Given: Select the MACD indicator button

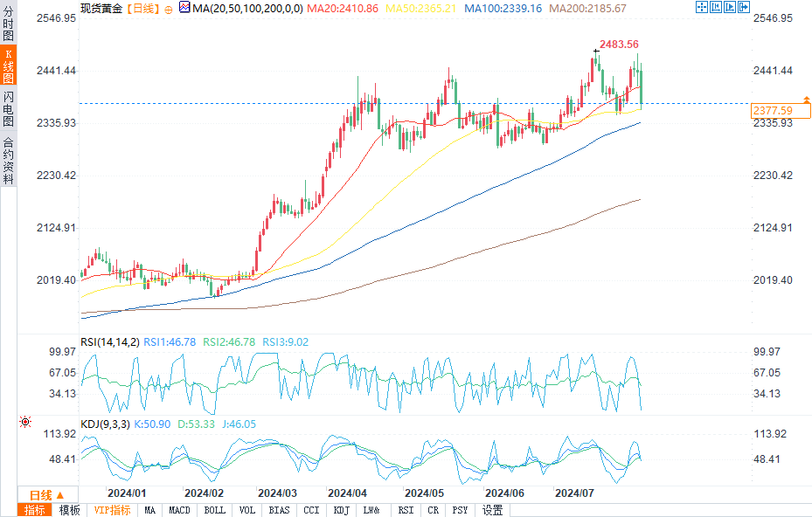Looking at the screenshot, I should (179, 510).
